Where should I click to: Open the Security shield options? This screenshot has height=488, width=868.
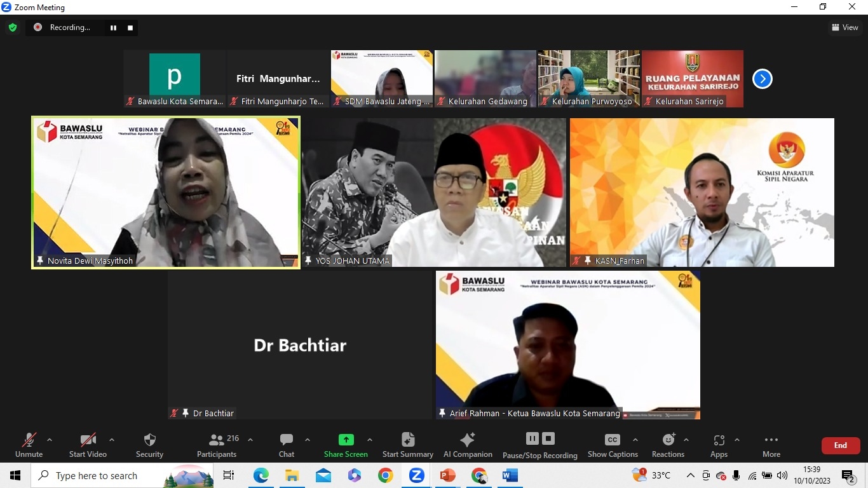(x=149, y=445)
